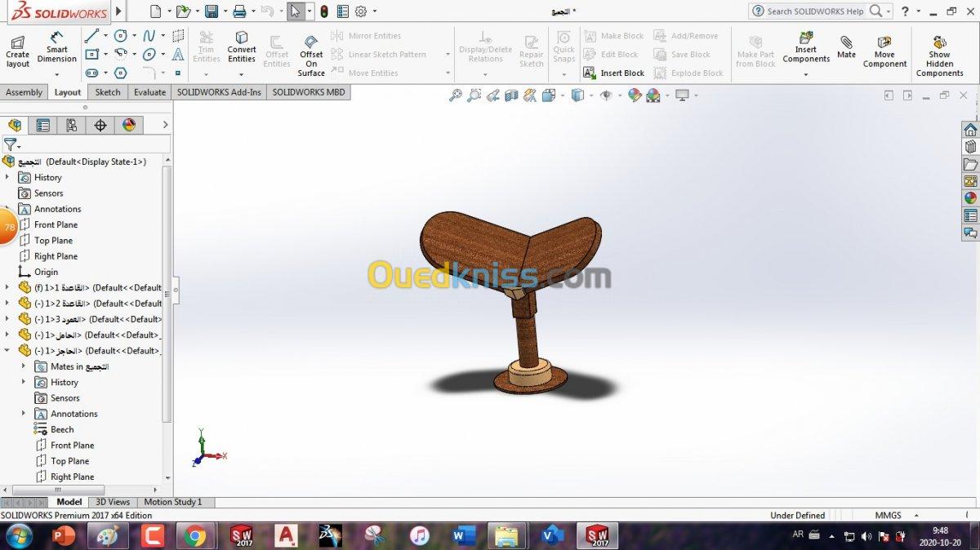Open the dropdown arrow under Insert Components
Image resolution: width=980 pixels, height=550 pixels.
pyautogui.click(x=805, y=74)
